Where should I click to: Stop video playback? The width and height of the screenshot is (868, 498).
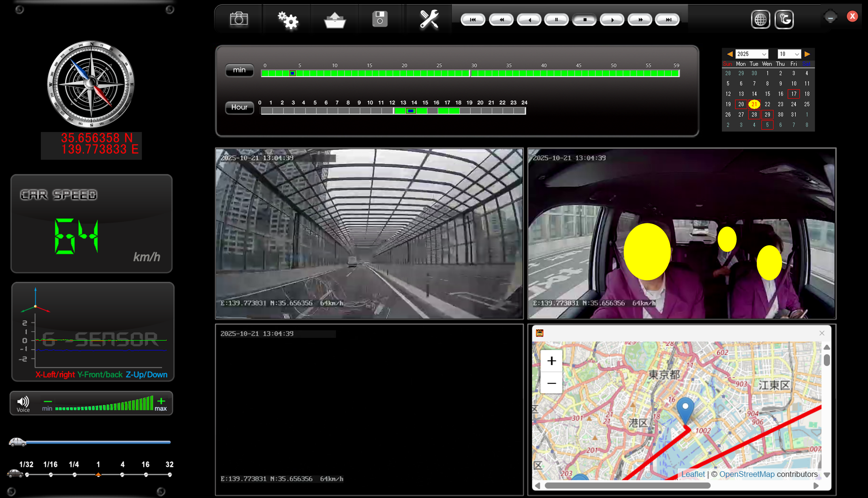[584, 20]
